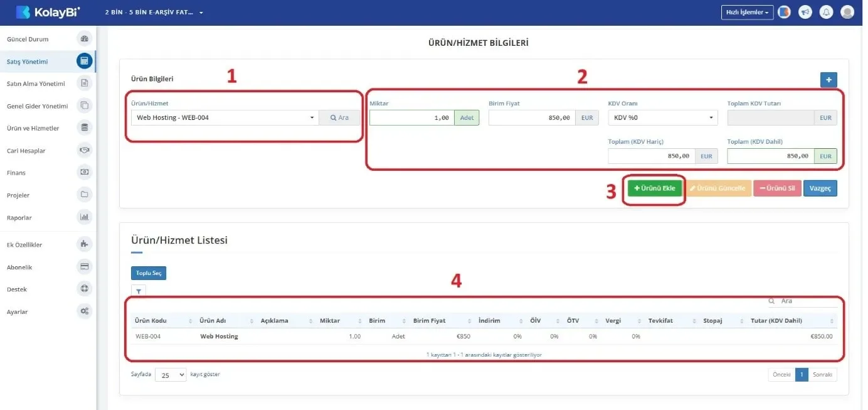This screenshot has height=410, width=868.
Task: Open the notifications bell icon
Action: click(x=827, y=12)
